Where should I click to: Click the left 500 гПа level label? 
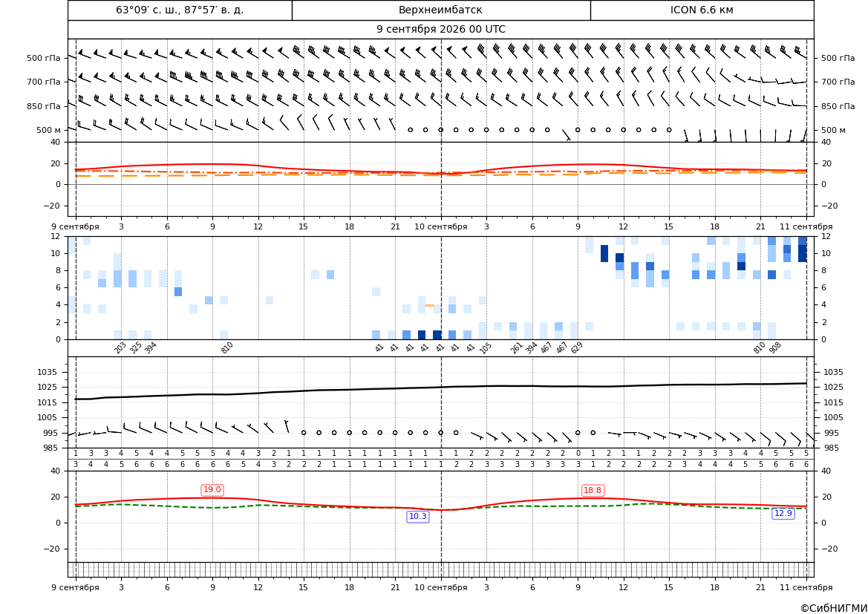pyautogui.click(x=44, y=58)
